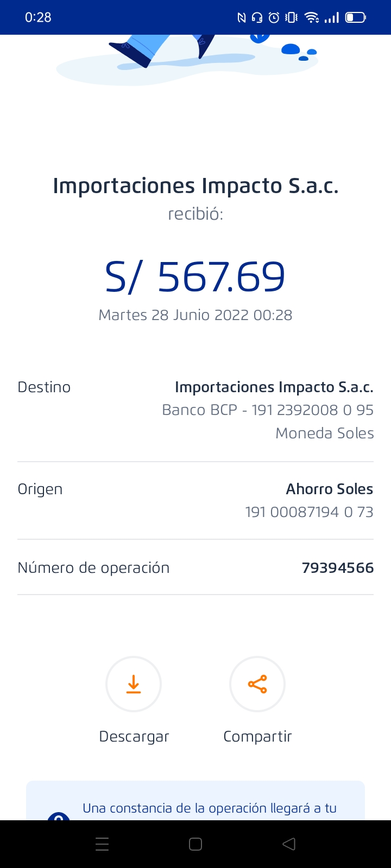Image resolution: width=391 pixels, height=868 pixels.
Task: Tap the constancia de la operación notice
Action: coord(209,808)
